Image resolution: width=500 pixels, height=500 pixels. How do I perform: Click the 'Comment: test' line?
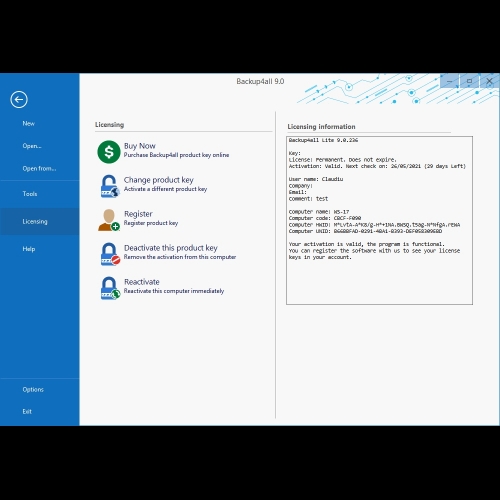pos(308,199)
